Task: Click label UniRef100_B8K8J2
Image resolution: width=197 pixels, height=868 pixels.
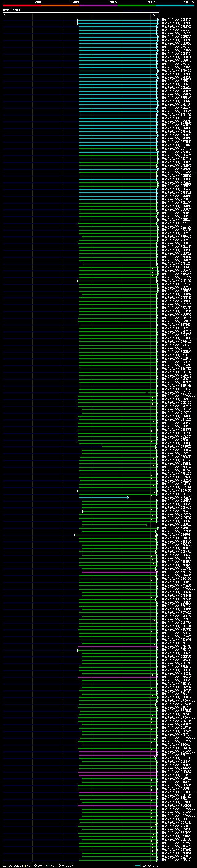Action: click(x=177, y=508)
